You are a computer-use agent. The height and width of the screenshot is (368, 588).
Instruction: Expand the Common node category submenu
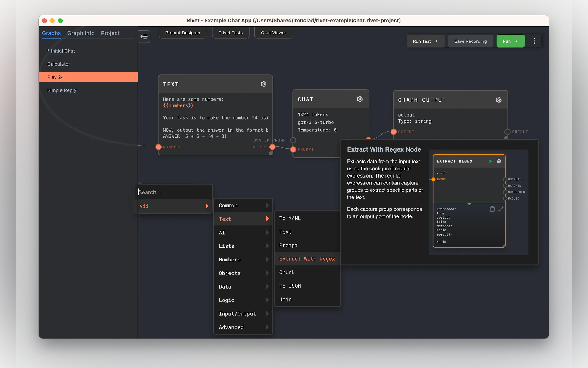point(243,206)
